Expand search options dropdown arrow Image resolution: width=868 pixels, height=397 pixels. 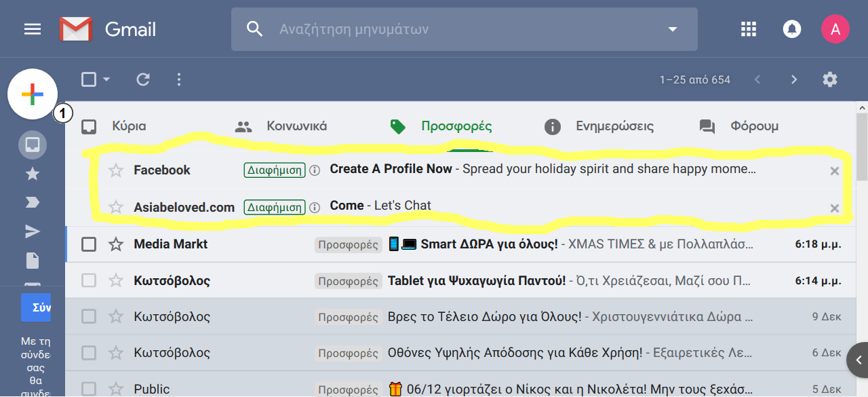673,29
